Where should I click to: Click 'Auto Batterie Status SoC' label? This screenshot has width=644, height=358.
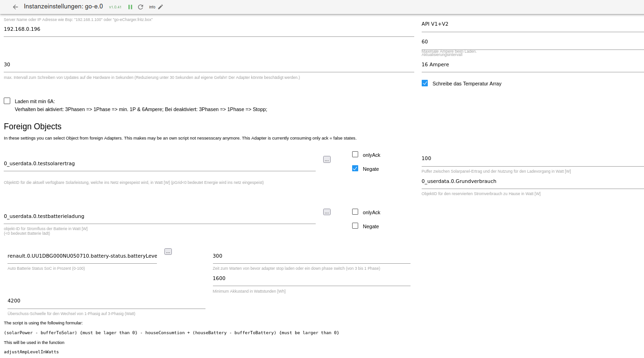coord(46,268)
